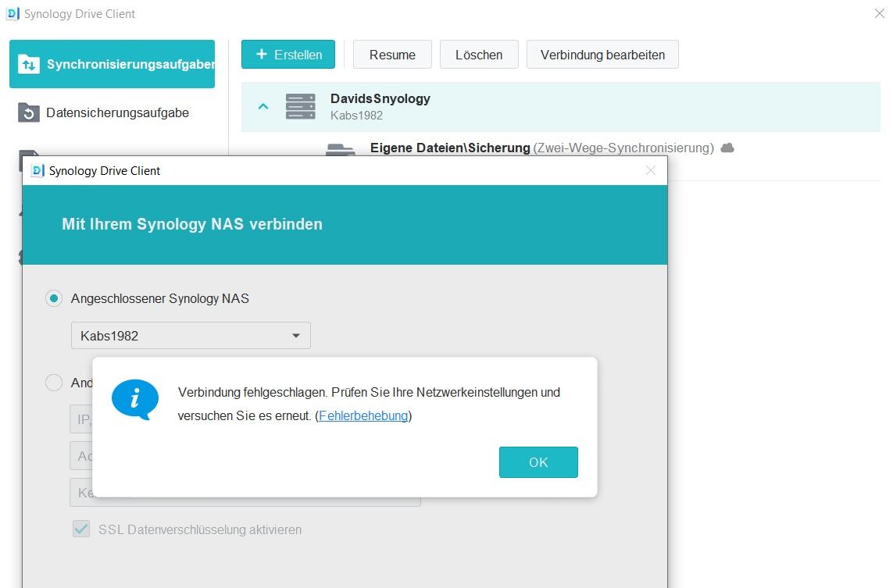Open the Fehlerbehebung link

coord(363,415)
